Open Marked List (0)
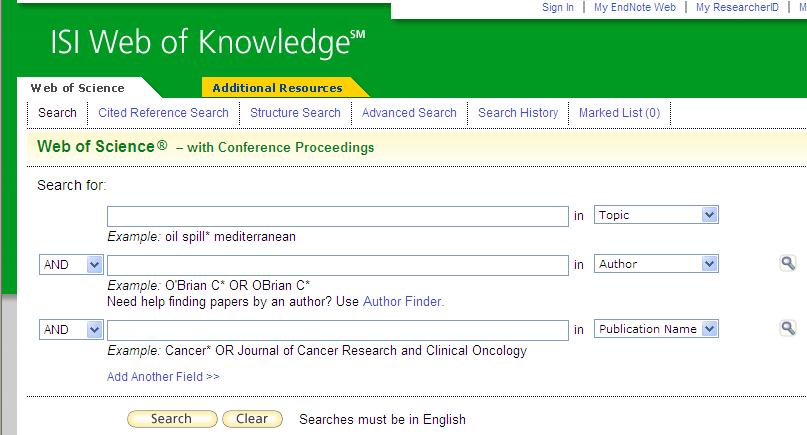The height and width of the screenshot is (435, 807). (620, 113)
